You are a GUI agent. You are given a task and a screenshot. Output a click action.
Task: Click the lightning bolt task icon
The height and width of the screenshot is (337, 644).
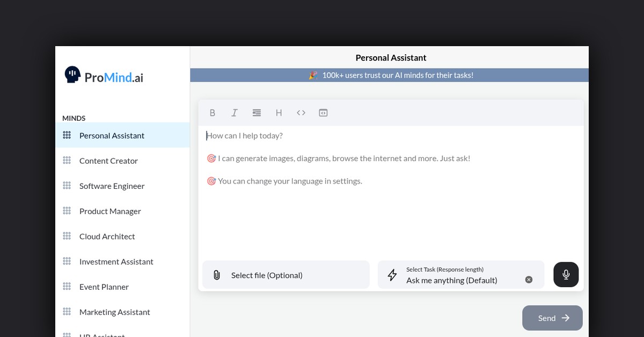point(392,275)
